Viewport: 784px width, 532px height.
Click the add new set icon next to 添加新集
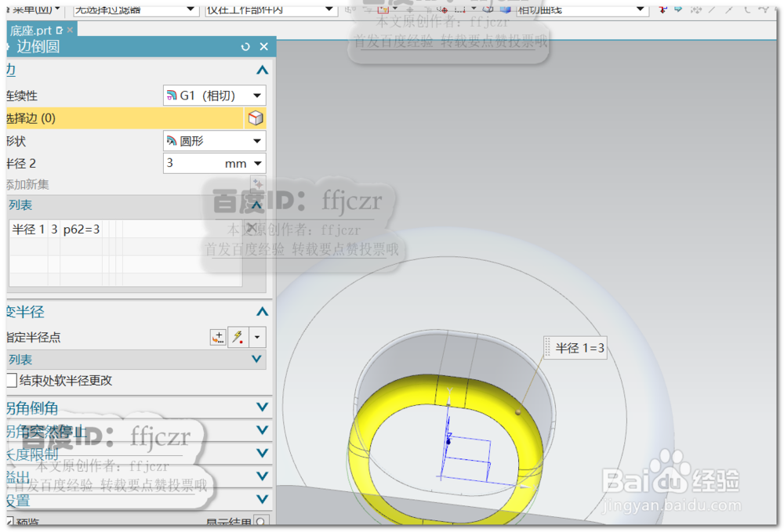[x=259, y=184]
